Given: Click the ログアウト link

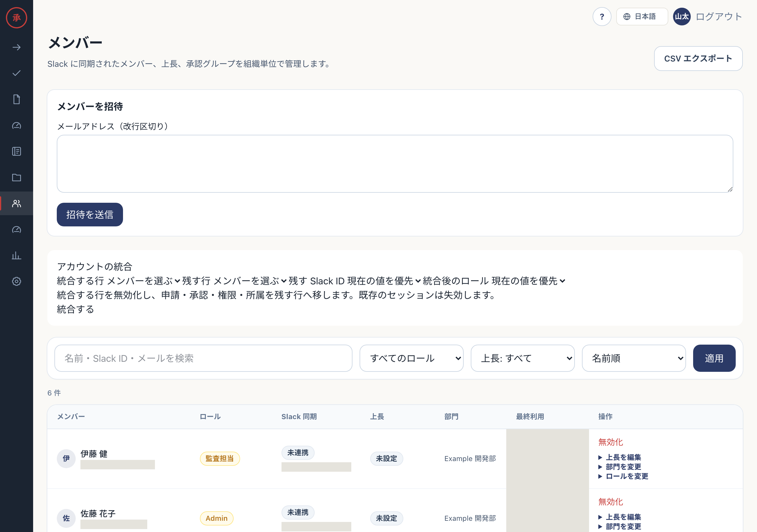Looking at the screenshot, I should tap(719, 17).
